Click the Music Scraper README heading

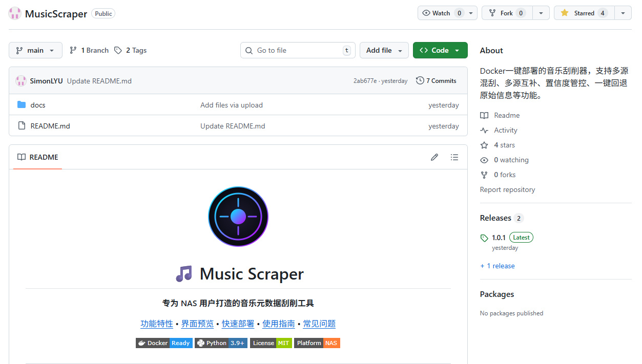click(x=239, y=274)
